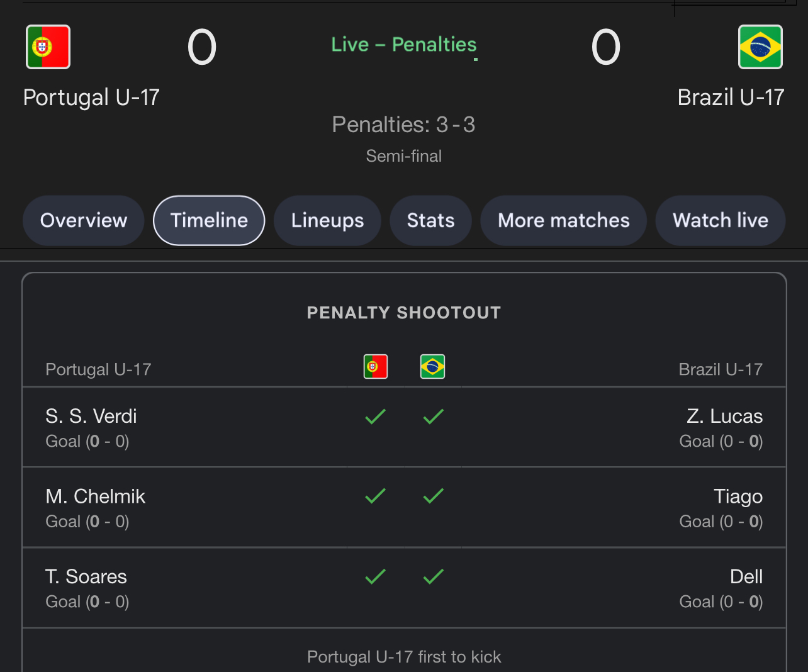Image resolution: width=808 pixels, height=672 pixels.
Task: Click Tiago's penalty checkmark
Action: (434, 496)
